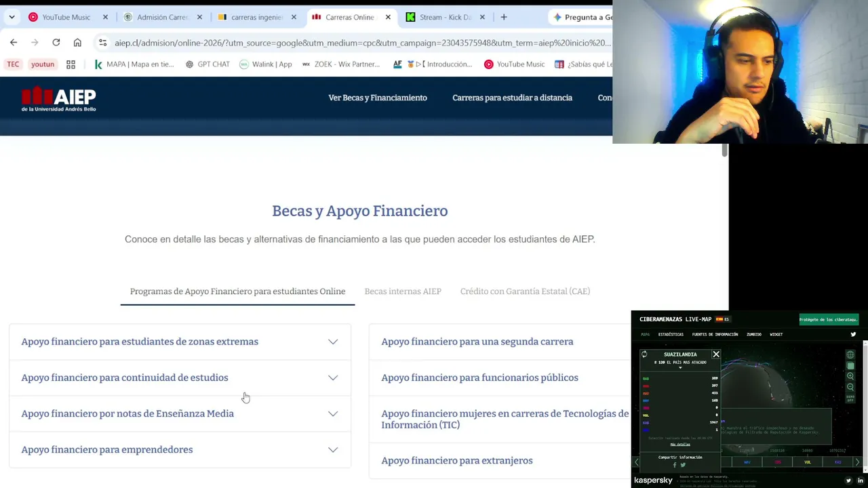The width and height of the screenshot is (868, 488).
Task: Switch to the Admisión Carreras tab
Action: (164, 17)
